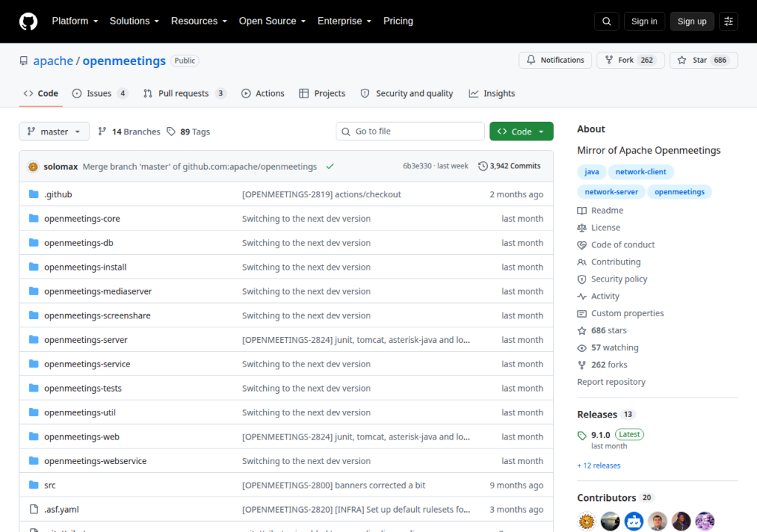
Task: Click the note icon beside Custom properties
Action: pyautogui.click(x=582, y=314)
